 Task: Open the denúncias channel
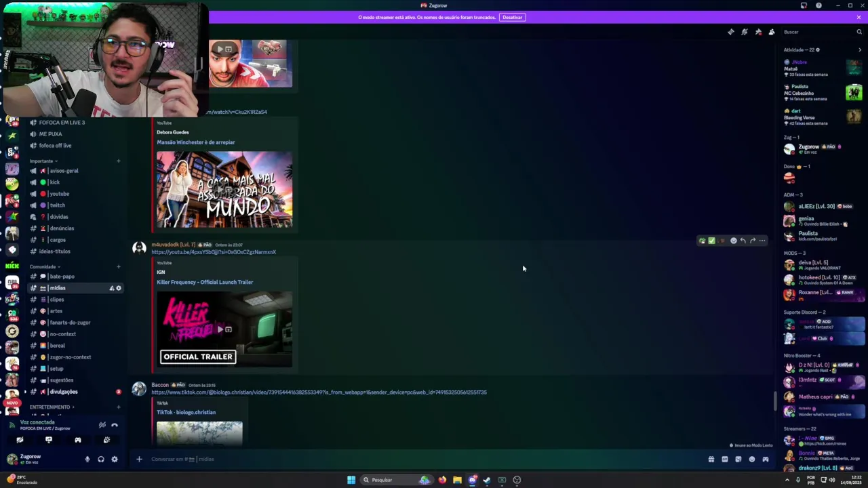(75, 228)
